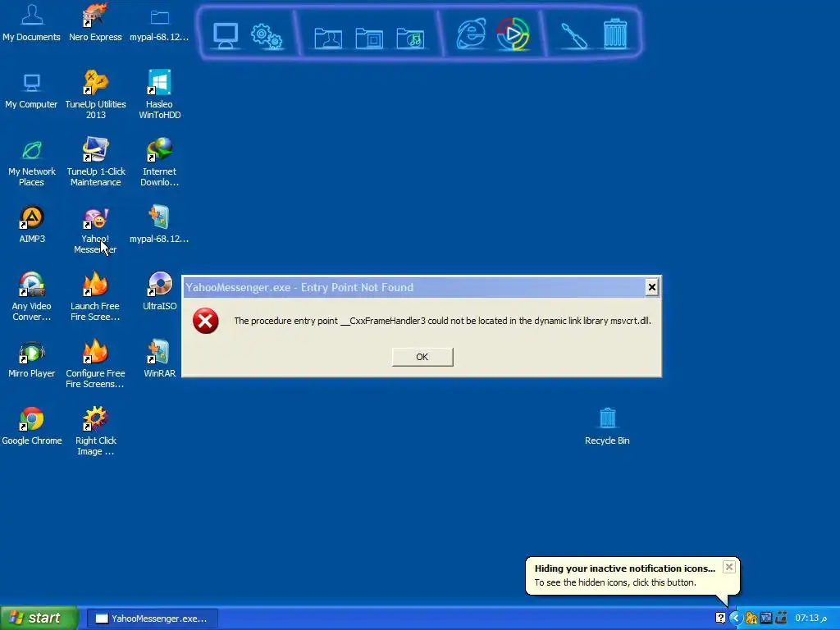Select the Hasleo WinToHDD shortcut

click(x=159, y=95)
